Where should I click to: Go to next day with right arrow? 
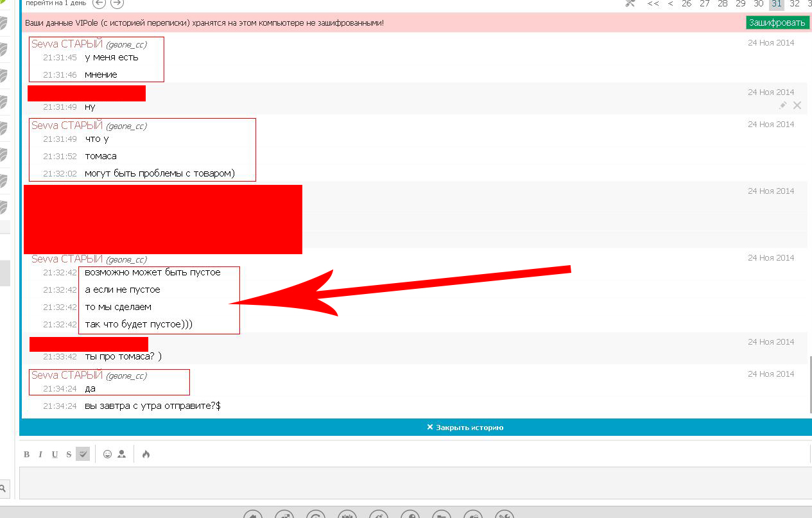[117, 3]
